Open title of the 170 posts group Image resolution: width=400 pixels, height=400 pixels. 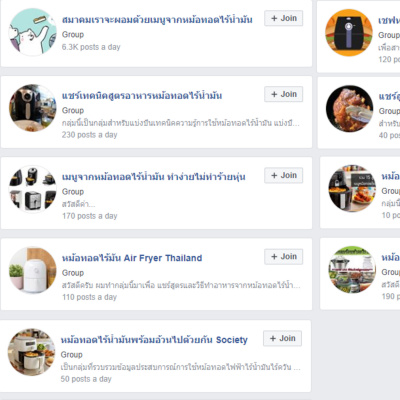pos(154,177)
